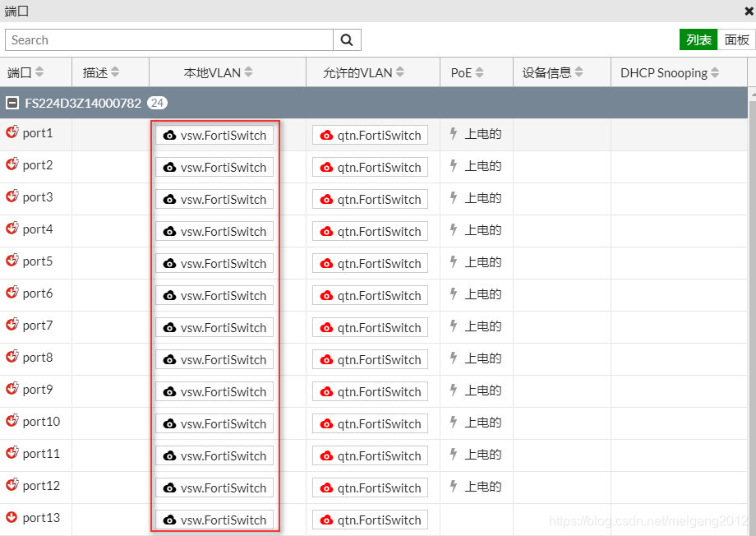The image size is (756, 536).
Task: Select the port4 row label
Action: point(38,229)
